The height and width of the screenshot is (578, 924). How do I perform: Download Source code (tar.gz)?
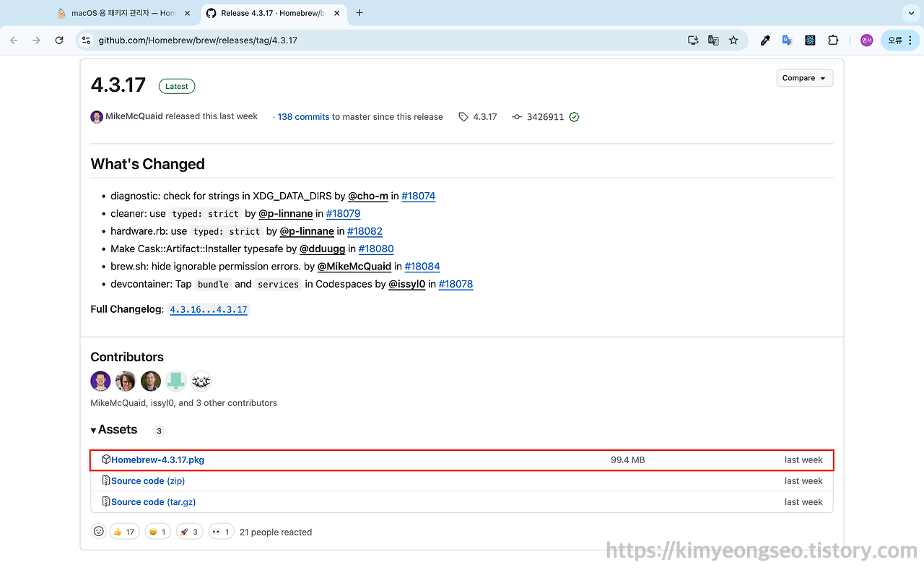coord(153,501)
